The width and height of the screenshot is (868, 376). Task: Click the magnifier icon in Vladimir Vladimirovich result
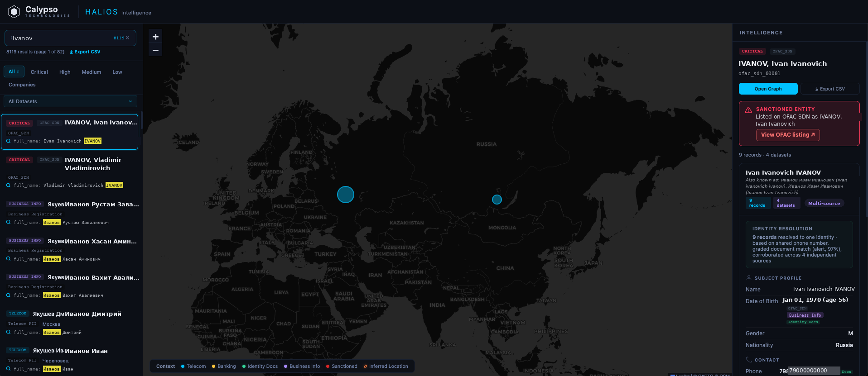pos(9,185)
